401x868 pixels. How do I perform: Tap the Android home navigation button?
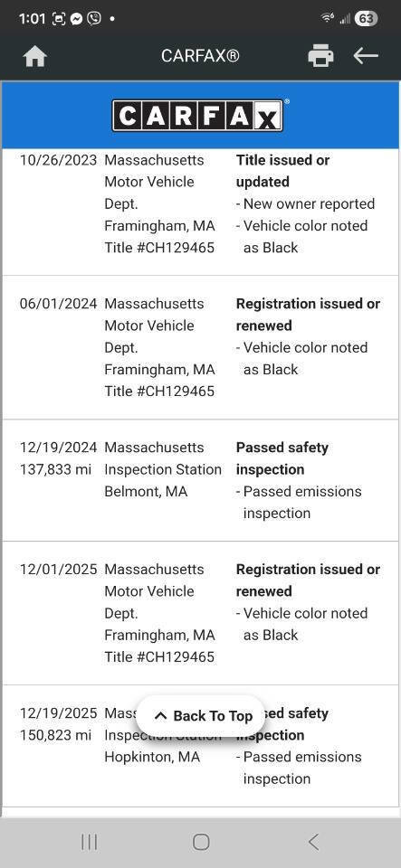201,842
